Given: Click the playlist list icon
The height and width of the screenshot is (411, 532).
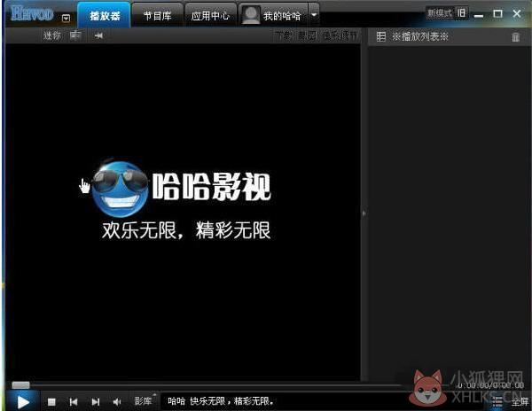Looking at the screenshot, I should point(381,36).
